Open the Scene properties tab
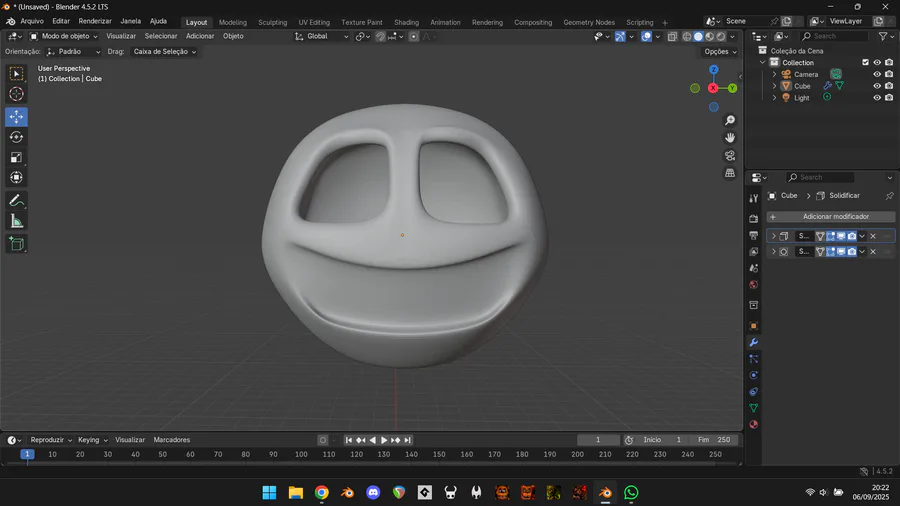Image resolution: width=900 pixels, height=506 pixels. 754,268
